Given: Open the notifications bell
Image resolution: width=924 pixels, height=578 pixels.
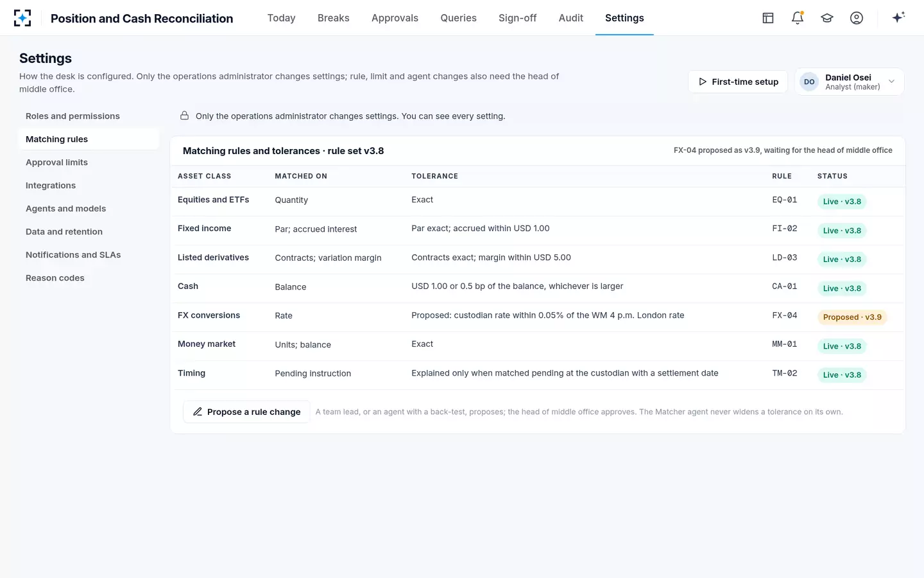Looking at the screenshot, I should point(798,18).
